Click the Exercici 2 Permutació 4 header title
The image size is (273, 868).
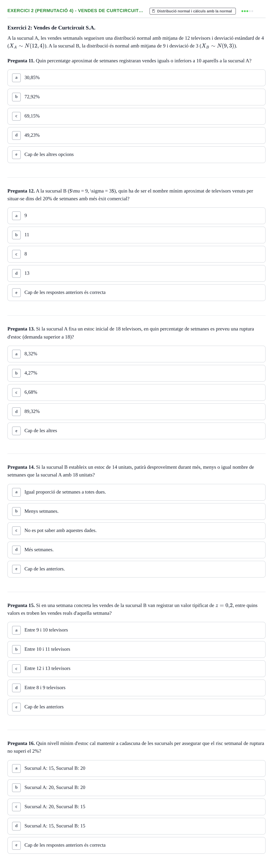75,11
